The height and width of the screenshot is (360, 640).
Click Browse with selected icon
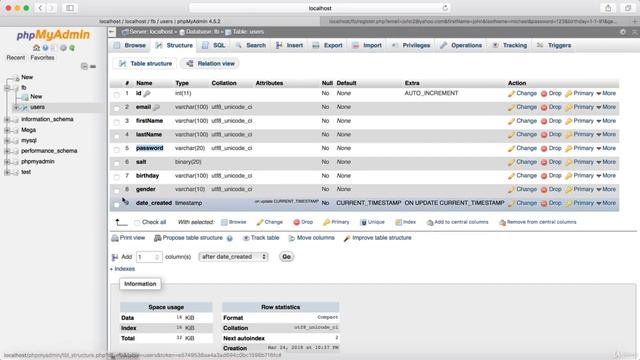[224, 222]
